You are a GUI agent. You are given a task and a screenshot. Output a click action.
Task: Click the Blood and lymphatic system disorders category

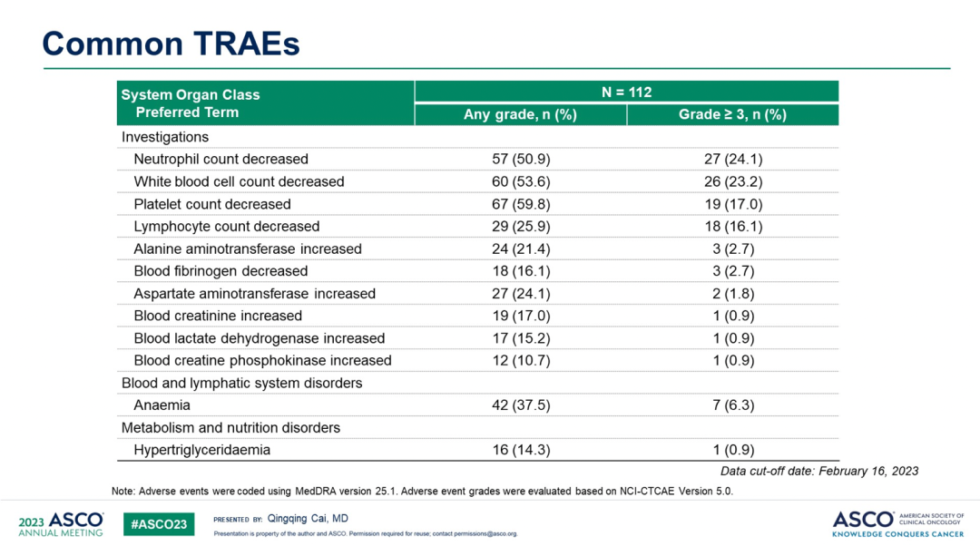click(241, 383)
